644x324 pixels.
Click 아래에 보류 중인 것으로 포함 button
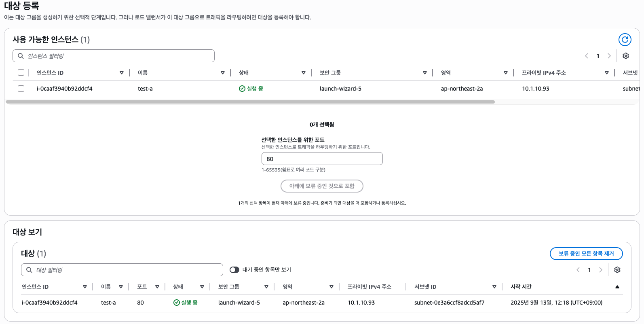point(322,186)
